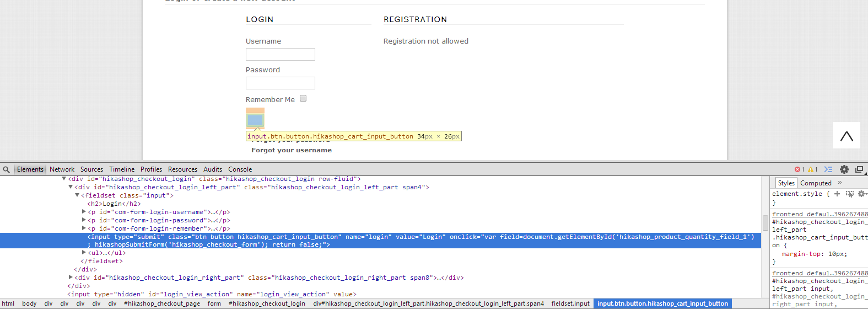Collapse the hikashop_checkout_login div node
The height and width of the screenshot is (309, 868).
pos(64,179)
